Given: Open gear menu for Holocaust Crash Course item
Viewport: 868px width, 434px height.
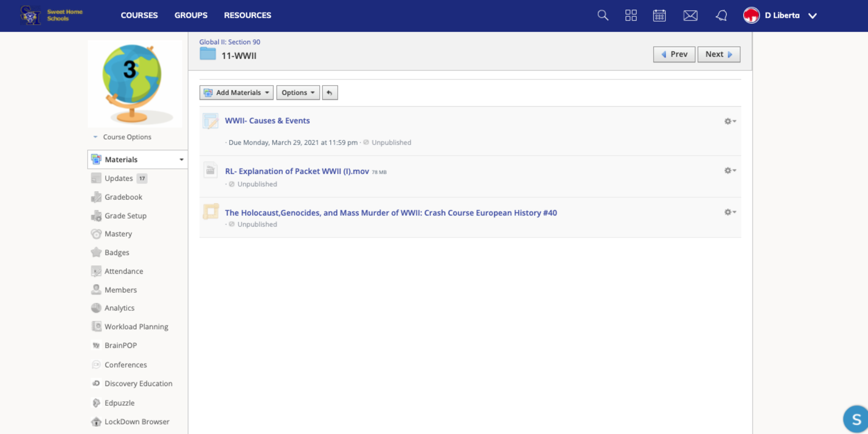Looking at the screenshot, I should tap(729, 212).
